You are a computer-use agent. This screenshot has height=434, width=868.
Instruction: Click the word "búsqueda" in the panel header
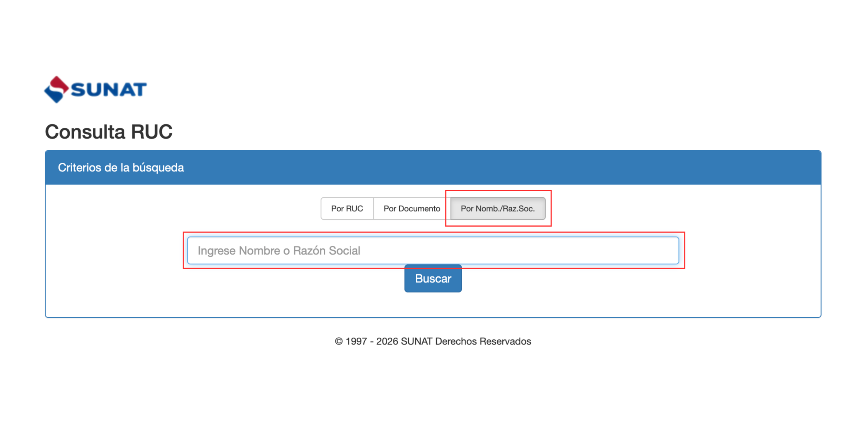158,167
